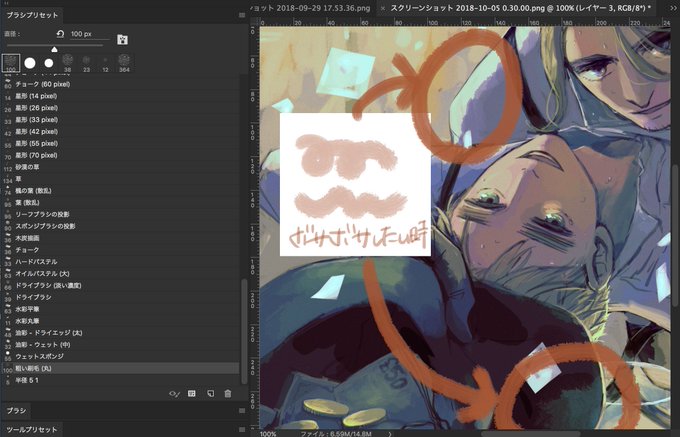Viewport: 680px width, 437px height.
Task: Switch to the ツールプリセット panel tab
Action: 32,430
